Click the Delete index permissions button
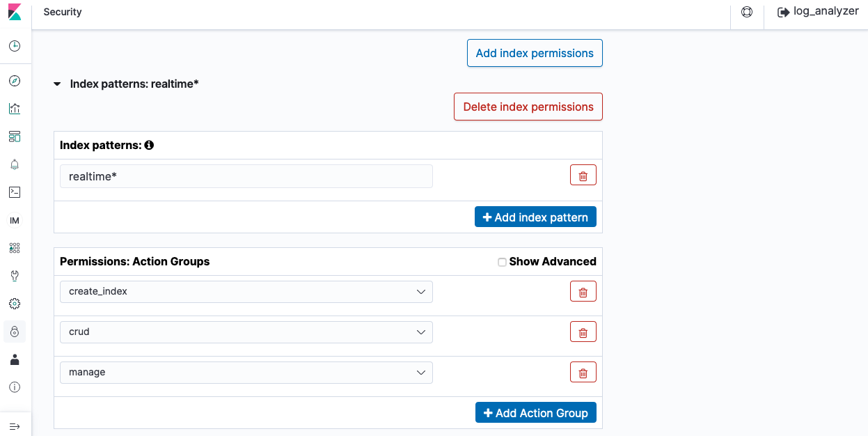The width and height of the screenshot is (868, 436). tap(528, 107)
